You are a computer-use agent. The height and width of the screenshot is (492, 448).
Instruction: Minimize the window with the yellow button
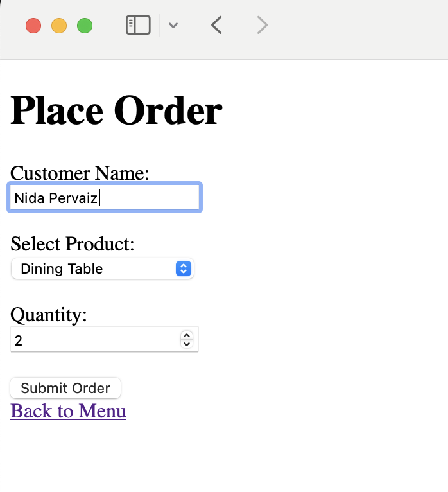[59, 26]
